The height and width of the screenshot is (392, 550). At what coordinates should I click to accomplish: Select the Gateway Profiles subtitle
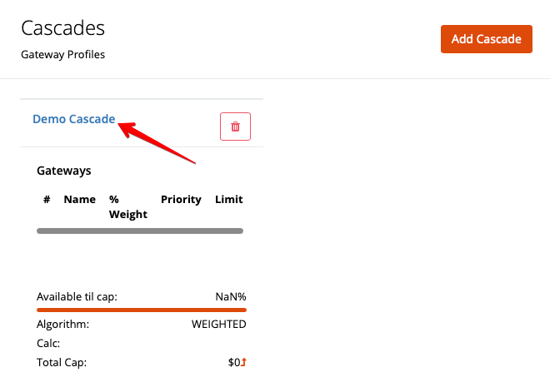point(62,55)
